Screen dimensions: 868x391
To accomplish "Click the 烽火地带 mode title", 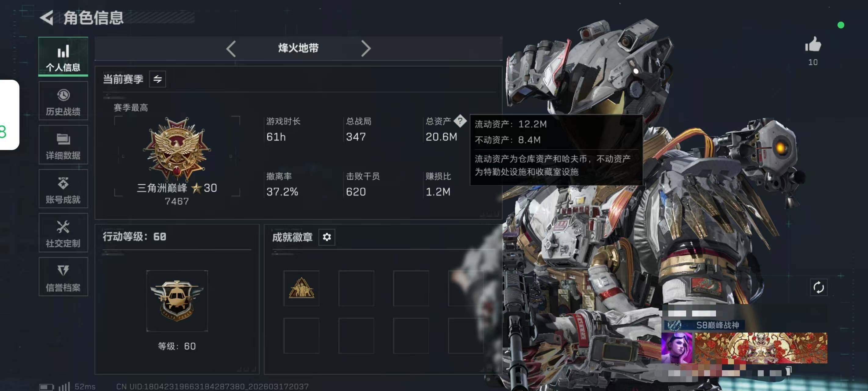I will (x=298, y=48).
